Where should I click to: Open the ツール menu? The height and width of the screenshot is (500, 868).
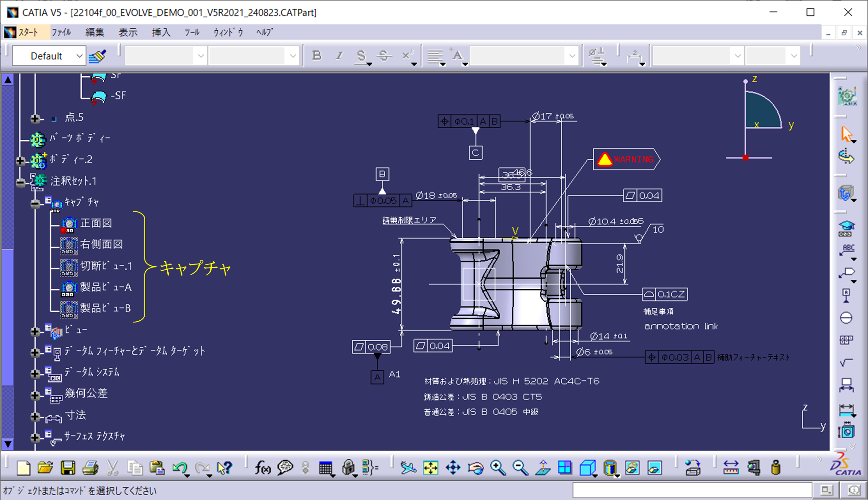(x=192, y=32)
